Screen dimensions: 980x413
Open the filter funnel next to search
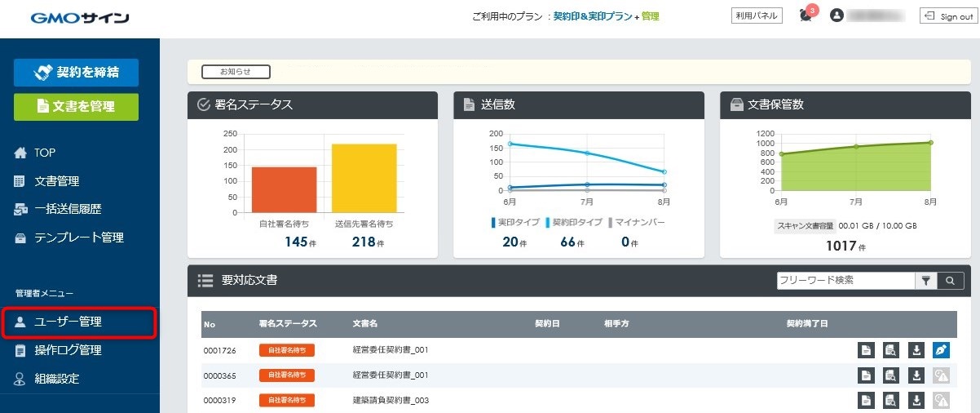pyautogui.click(x=926, y=281)
